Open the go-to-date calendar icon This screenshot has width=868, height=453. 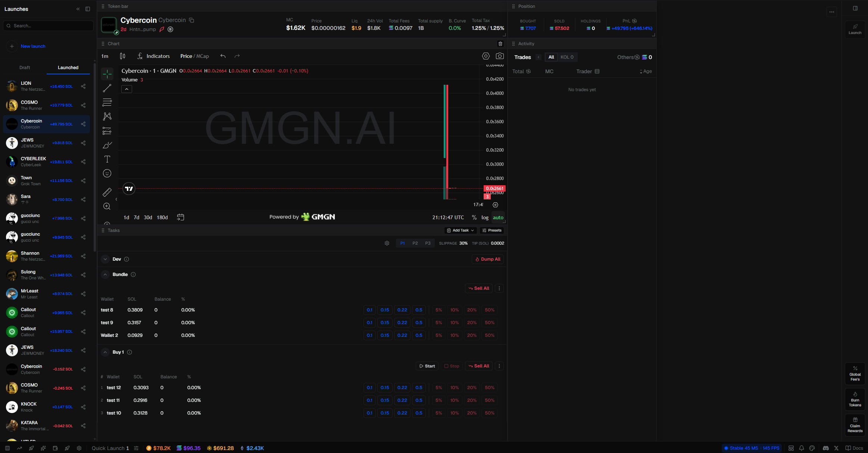tap(181, 217)
